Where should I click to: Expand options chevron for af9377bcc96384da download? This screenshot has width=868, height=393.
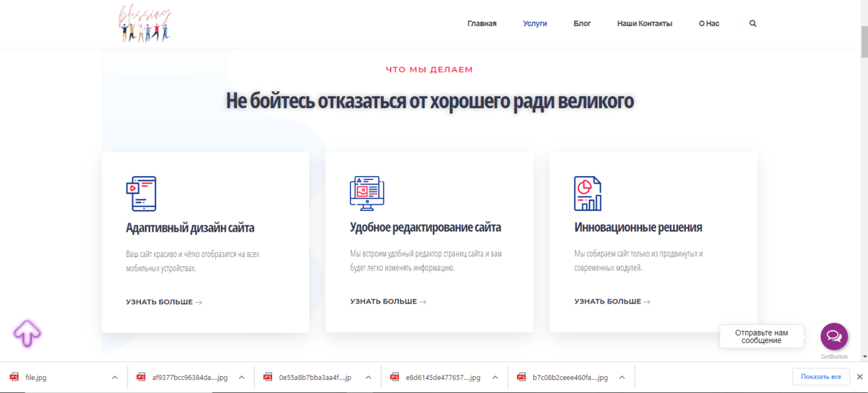242,377
